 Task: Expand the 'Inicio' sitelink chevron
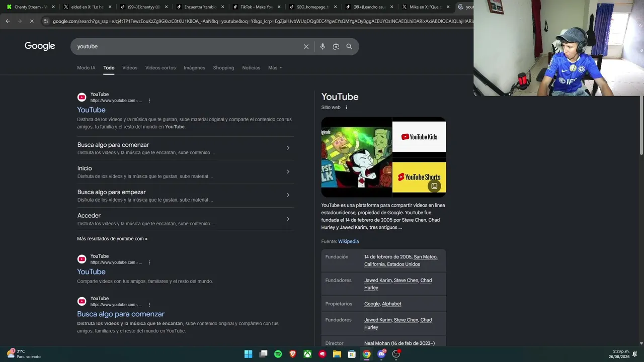[288, 171]
